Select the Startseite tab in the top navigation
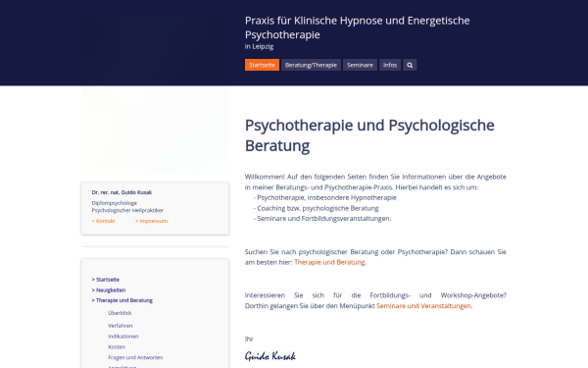 (x=262, y=65)
